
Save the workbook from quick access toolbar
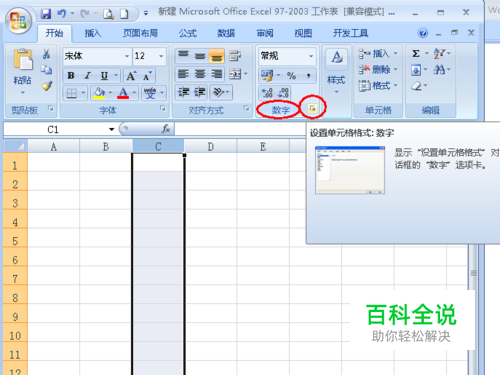coord(46,14)
